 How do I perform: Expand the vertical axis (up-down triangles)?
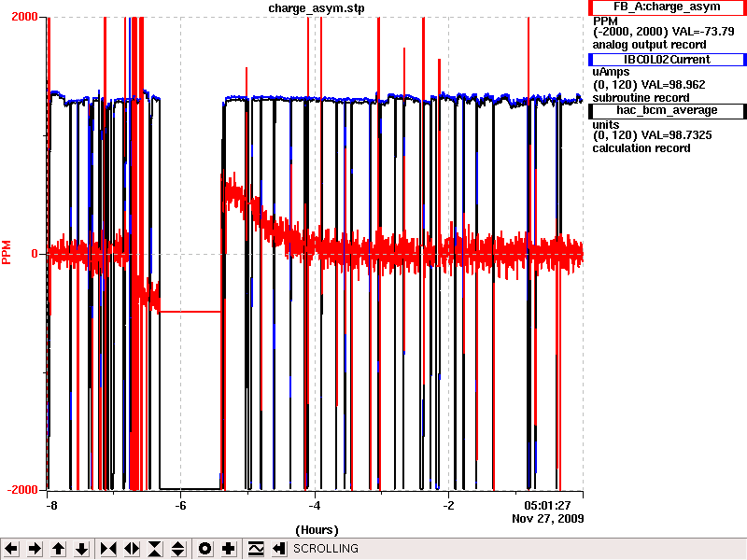178,549
